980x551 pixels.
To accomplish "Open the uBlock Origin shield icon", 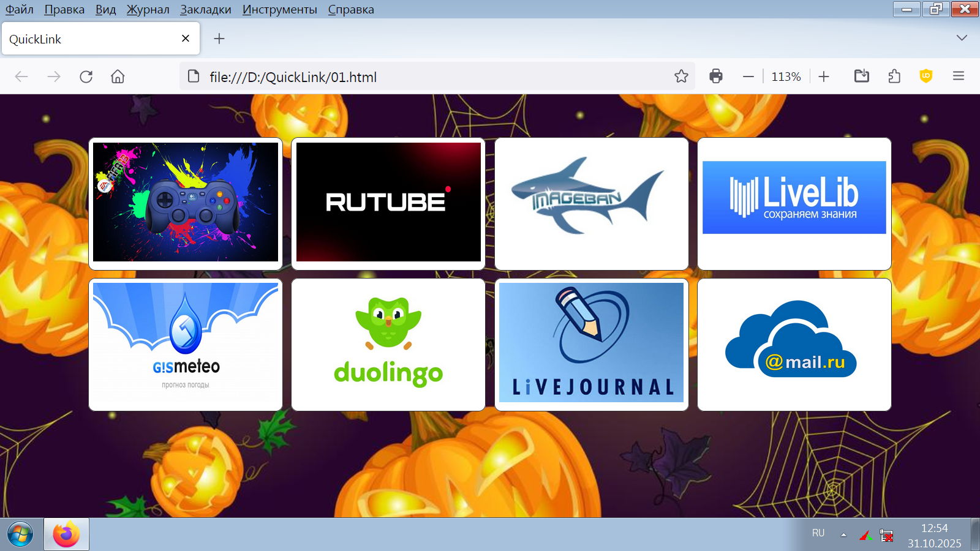I will [925, 77].
